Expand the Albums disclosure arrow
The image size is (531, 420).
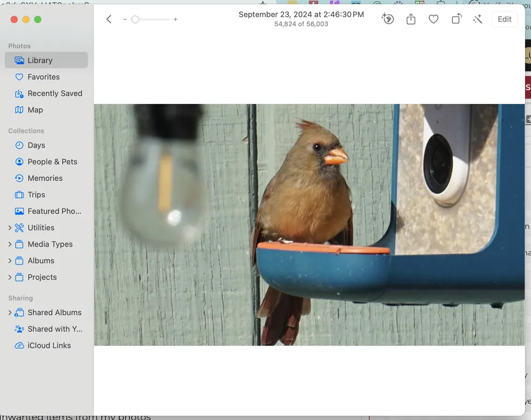click(10, 261)
